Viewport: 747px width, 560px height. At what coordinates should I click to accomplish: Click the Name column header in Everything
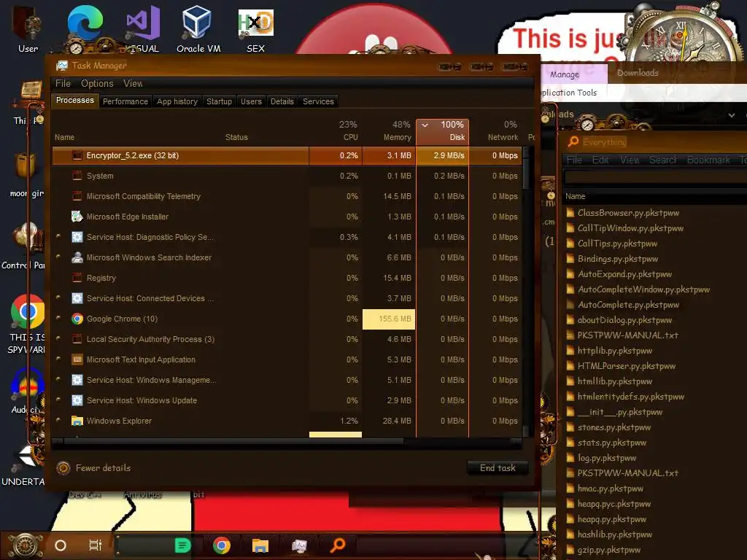[x=576, y=196]
